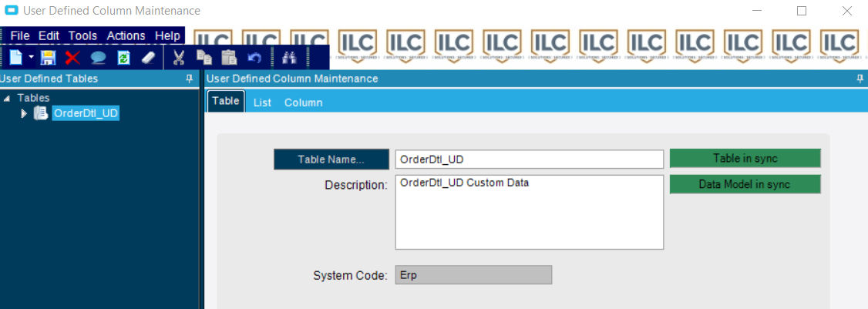
Task: Click the Table in sync status button
Action: [745, 159]
